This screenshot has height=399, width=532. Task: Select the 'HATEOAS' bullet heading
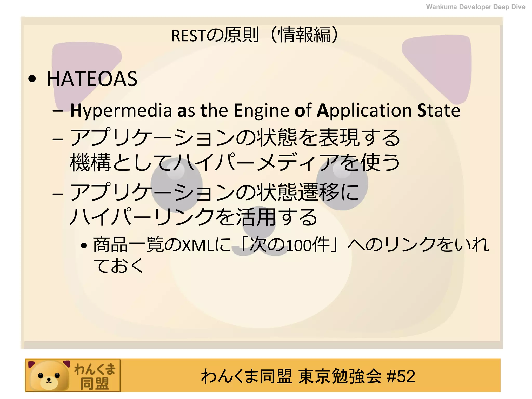(x=92, y=79)
